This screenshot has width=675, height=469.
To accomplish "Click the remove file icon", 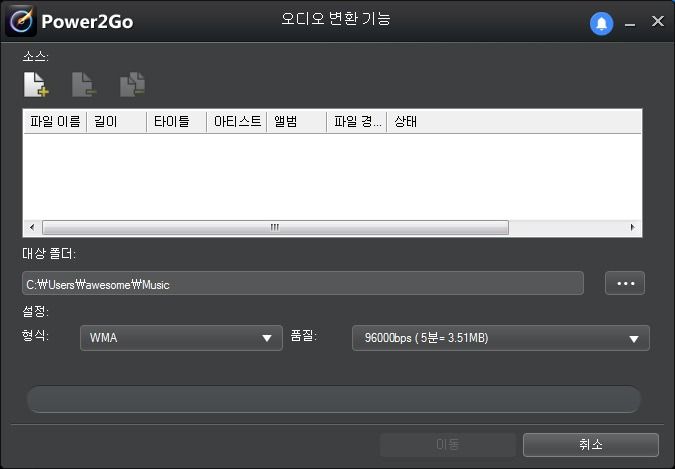I will point(84,84).
